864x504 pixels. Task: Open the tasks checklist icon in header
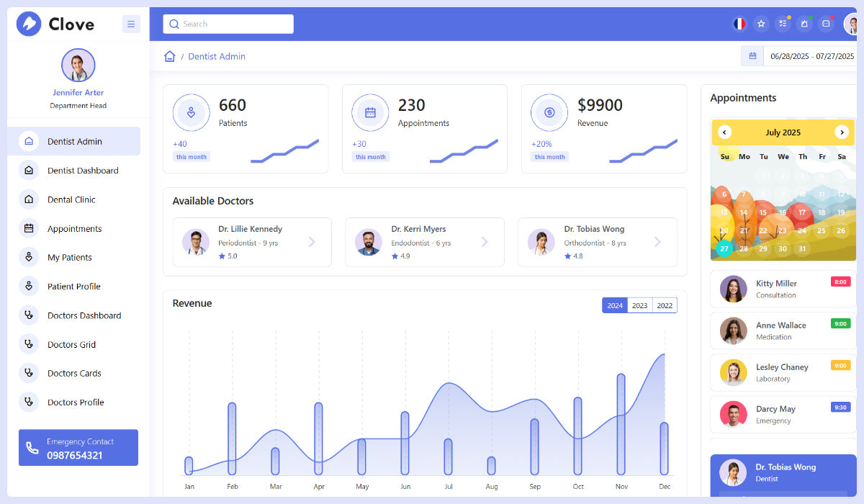pyautogui.click(x=783, y=24)
